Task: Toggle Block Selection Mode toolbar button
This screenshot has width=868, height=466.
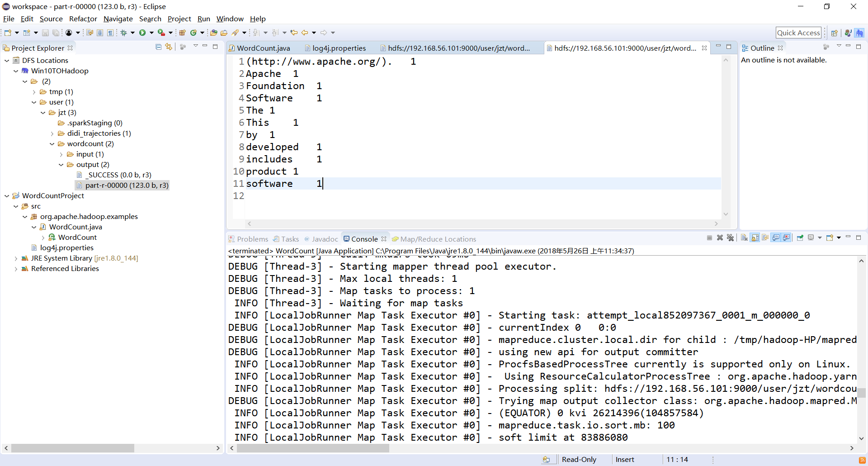Action: coord(100,33)
